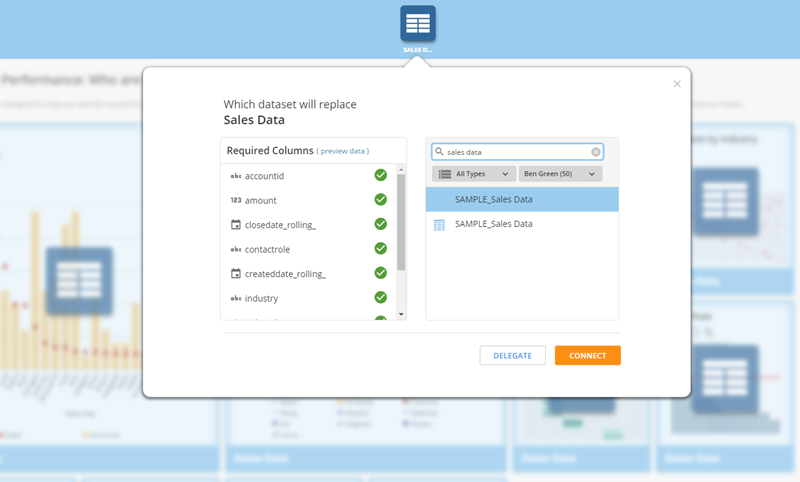Image resolution: width=800 pixels, height=482 pixels.
Task: Click the closedate_rolling_ column row
Action: 309,225
